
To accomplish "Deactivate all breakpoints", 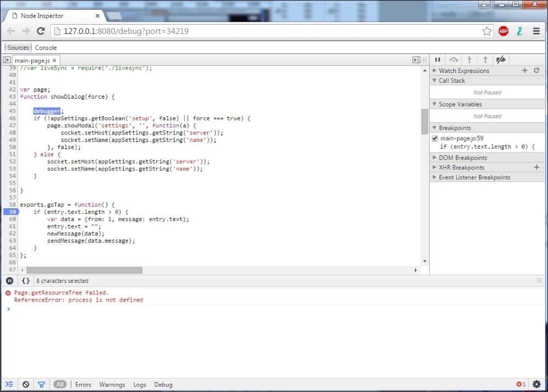I will 501,59.
